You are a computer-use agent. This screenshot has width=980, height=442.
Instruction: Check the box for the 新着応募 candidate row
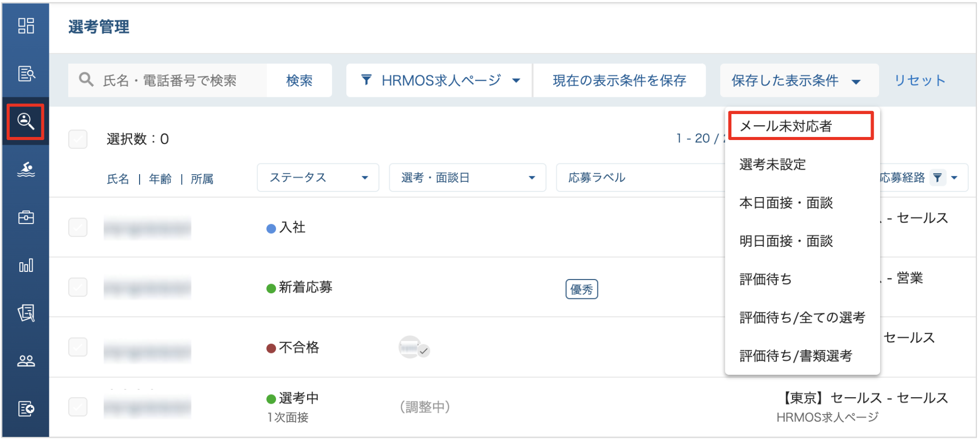78,287
